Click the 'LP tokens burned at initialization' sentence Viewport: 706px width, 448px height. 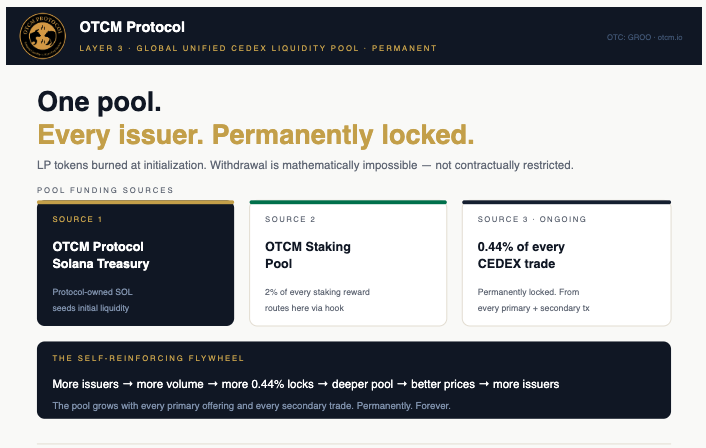305,165
